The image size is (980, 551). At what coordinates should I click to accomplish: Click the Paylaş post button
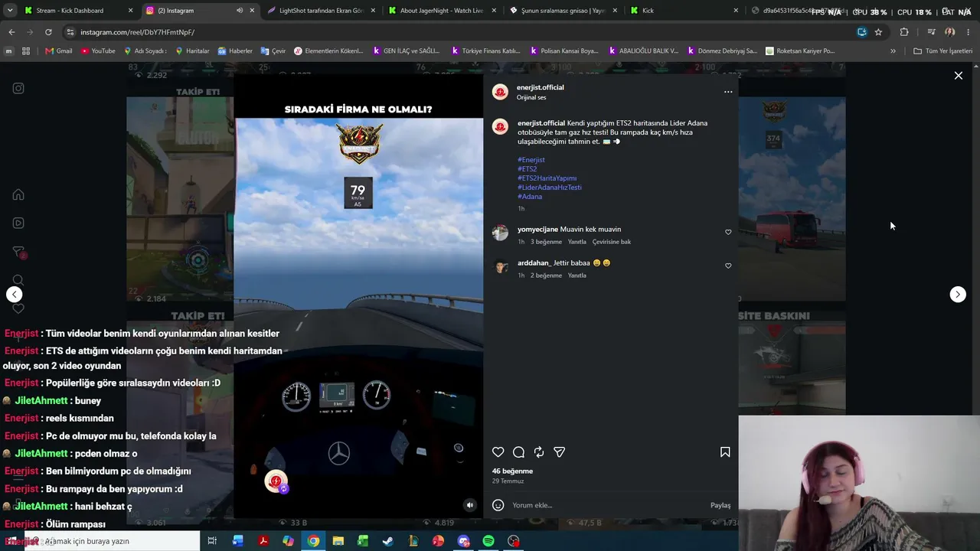720,505
